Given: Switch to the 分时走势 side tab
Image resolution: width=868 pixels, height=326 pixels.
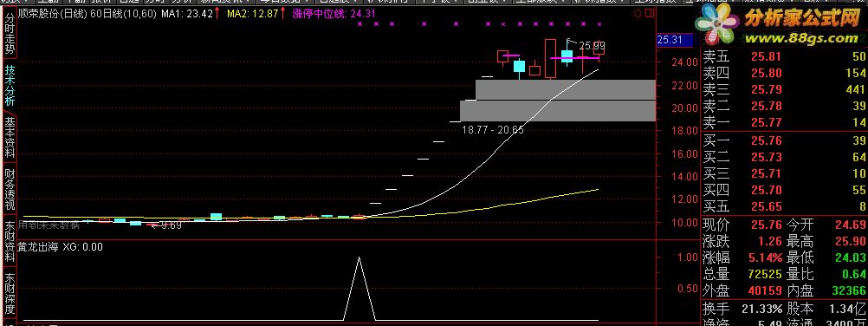Looking at the screenshot, I should (10, 33).
